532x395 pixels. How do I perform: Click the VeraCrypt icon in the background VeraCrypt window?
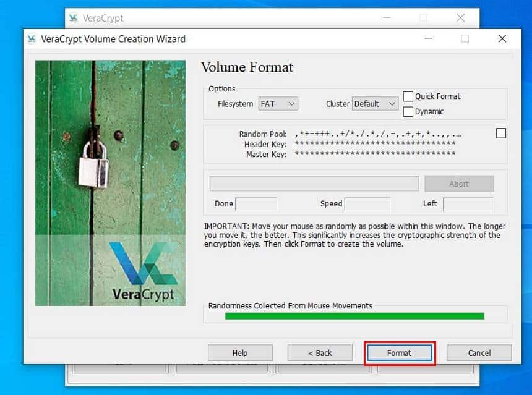pyautogui.click(x=73, y=18)
